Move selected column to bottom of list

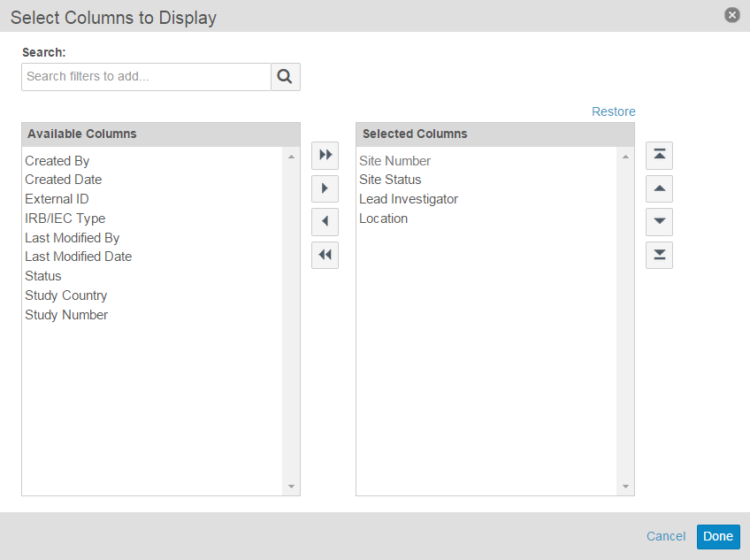[659, 255]
